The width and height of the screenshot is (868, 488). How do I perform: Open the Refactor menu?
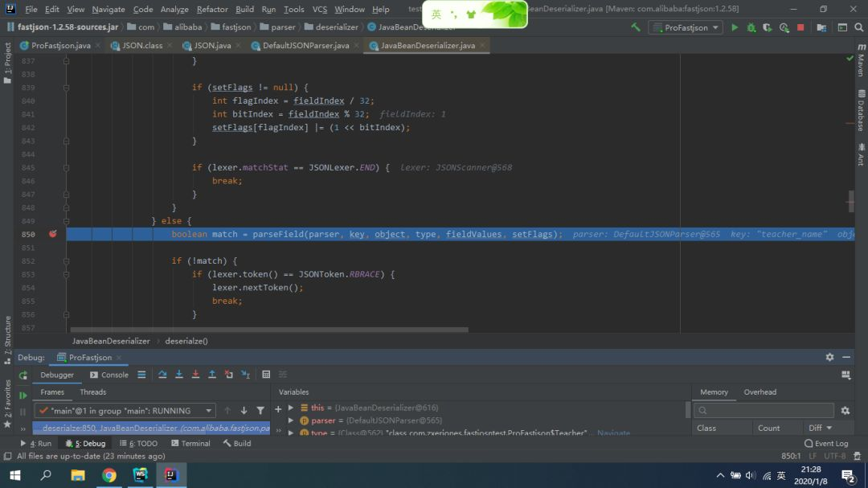(x=212, y=10)
